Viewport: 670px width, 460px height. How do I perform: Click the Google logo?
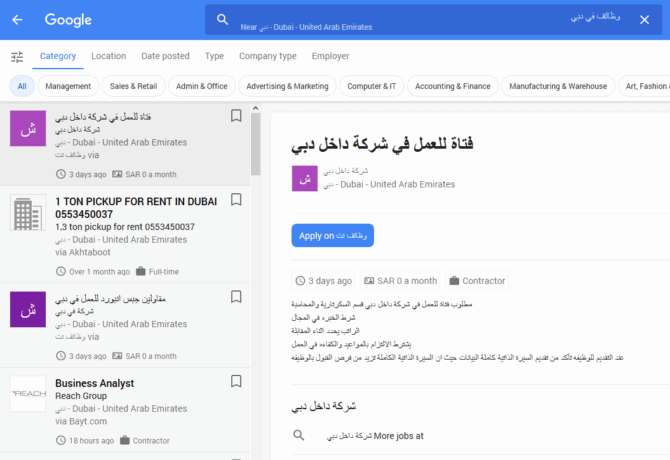point(68,20)
